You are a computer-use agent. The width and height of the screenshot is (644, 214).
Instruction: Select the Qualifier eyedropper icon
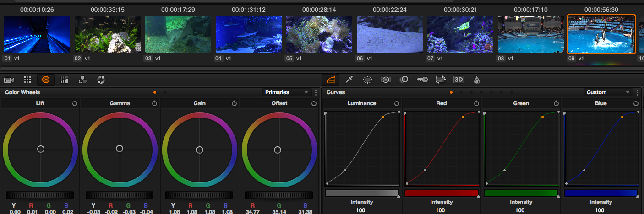[349, 80]
